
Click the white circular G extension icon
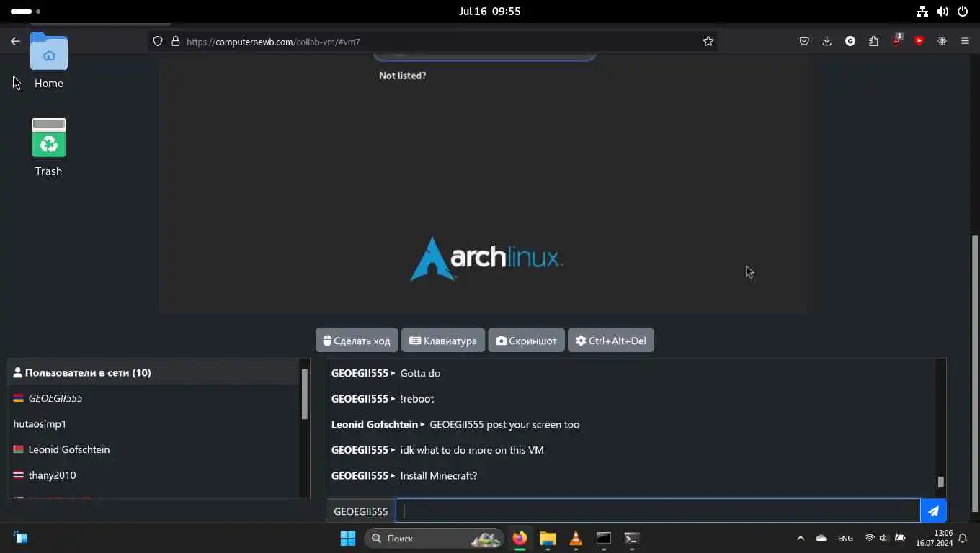850,41
